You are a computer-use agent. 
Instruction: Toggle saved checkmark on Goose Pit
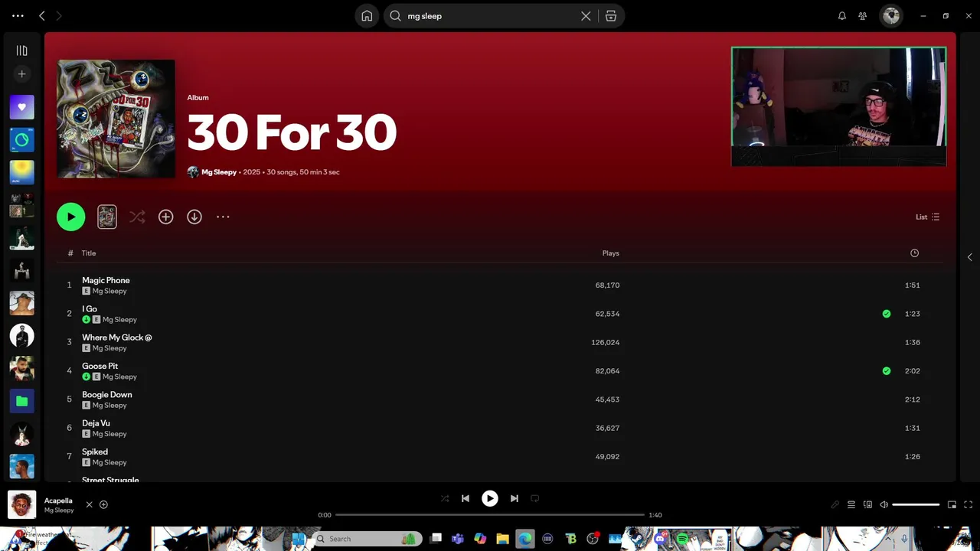887,371
